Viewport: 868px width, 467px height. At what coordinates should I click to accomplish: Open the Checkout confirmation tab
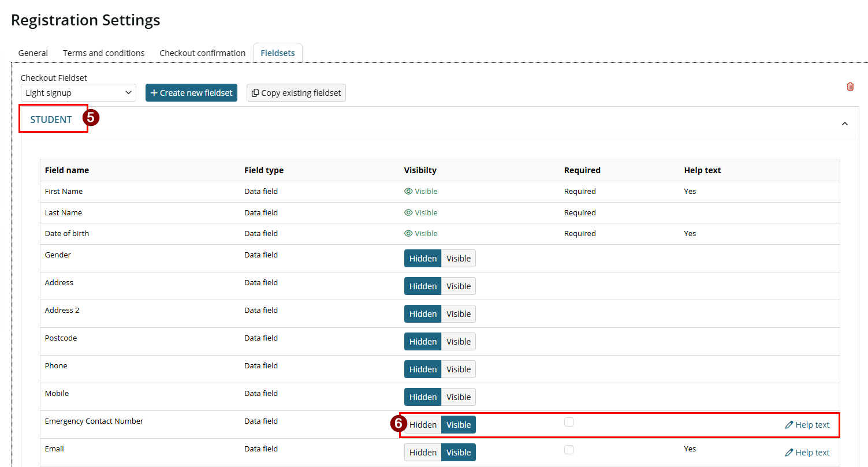[x=203, y=53]
